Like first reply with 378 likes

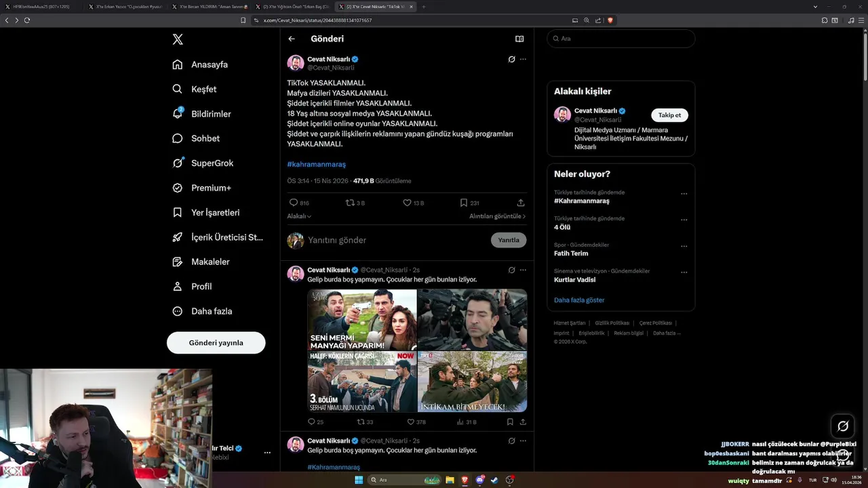click(410, 422)
